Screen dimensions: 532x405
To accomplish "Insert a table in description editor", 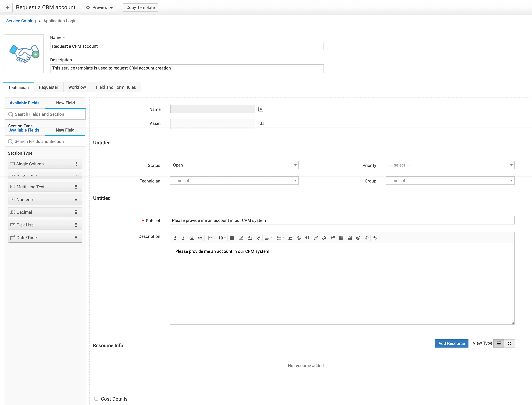I will (341, 238).
